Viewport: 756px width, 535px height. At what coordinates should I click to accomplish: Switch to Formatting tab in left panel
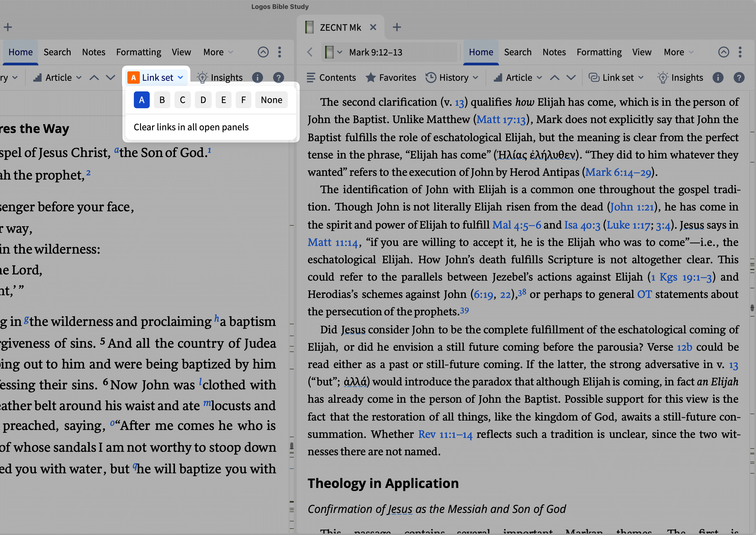point(139,52)
